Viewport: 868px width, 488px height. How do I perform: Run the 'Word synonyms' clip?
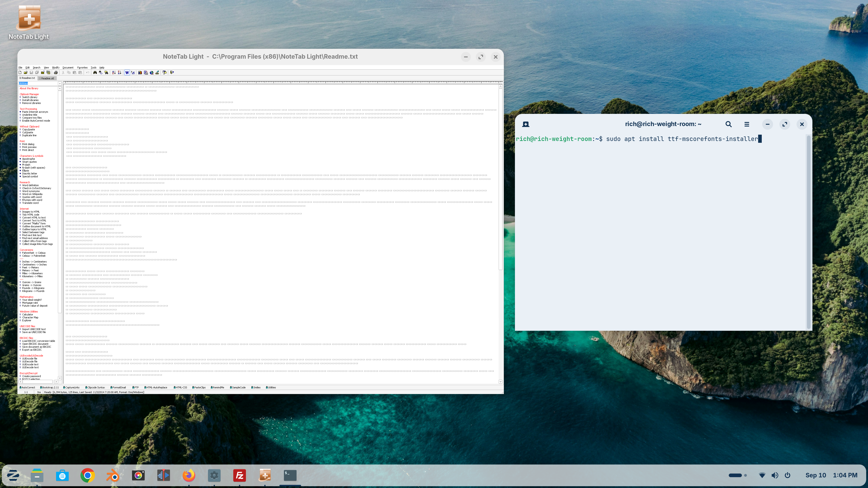pos(31,191)
